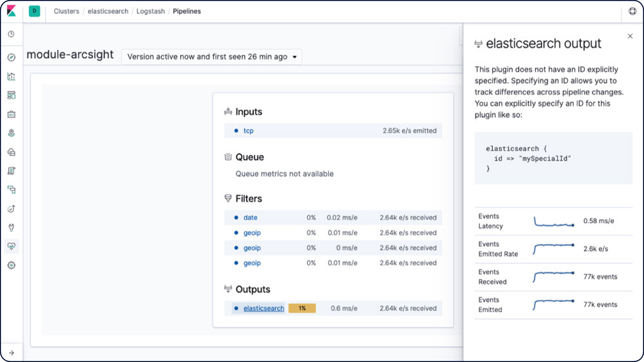
Task: Open Maps icon in sidebar
Action: 11,133
